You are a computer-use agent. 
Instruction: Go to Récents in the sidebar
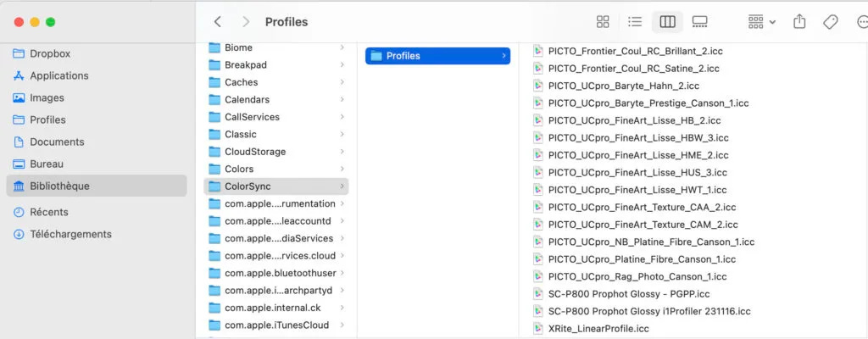49,212
